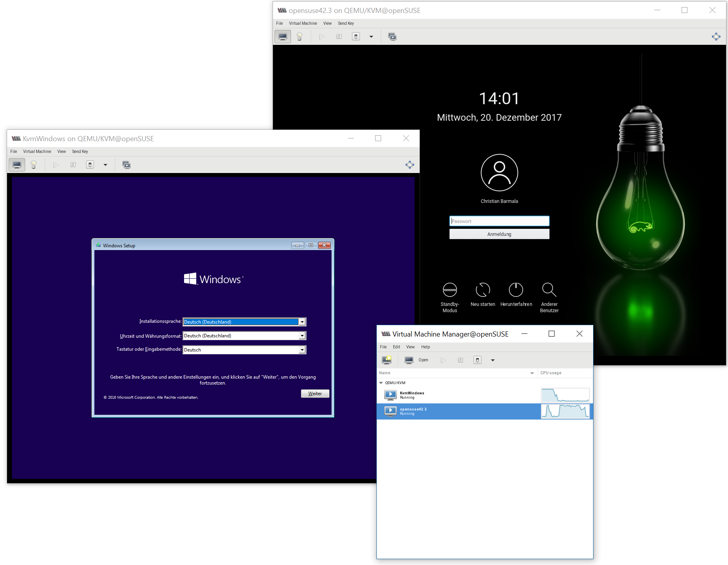Open Send Key menu in opensuse42.3 window
This screenshot has width=728, height=565.
tap(346, 23)
